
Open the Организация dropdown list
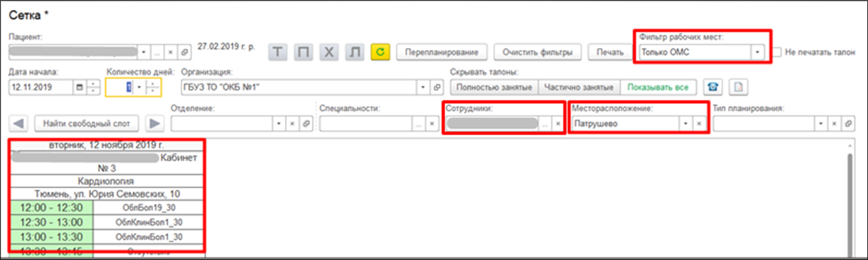click(x=424, y=87)
